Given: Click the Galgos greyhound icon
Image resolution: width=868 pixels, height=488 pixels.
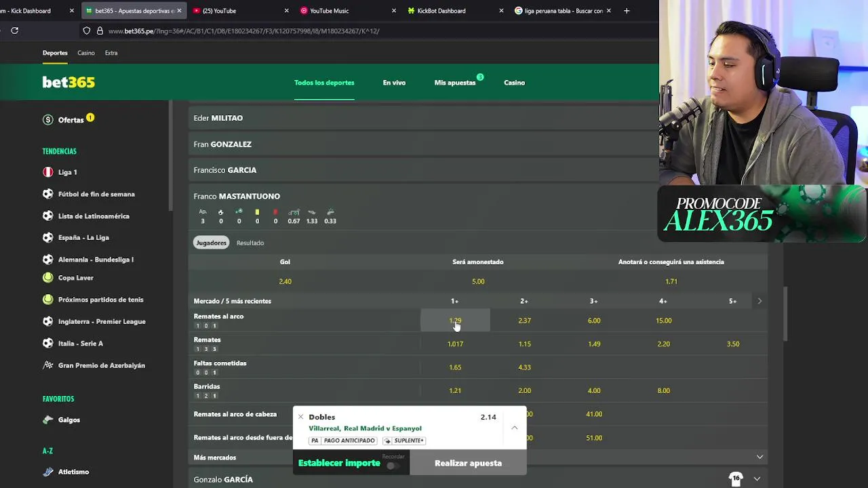Looking at the screenshot, I should tap(47, 420).
